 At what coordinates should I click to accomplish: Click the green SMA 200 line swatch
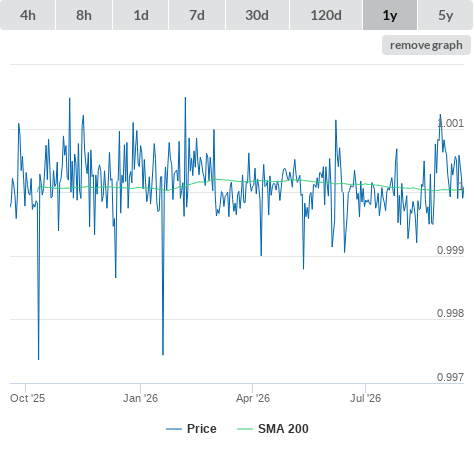coord(245,429)
